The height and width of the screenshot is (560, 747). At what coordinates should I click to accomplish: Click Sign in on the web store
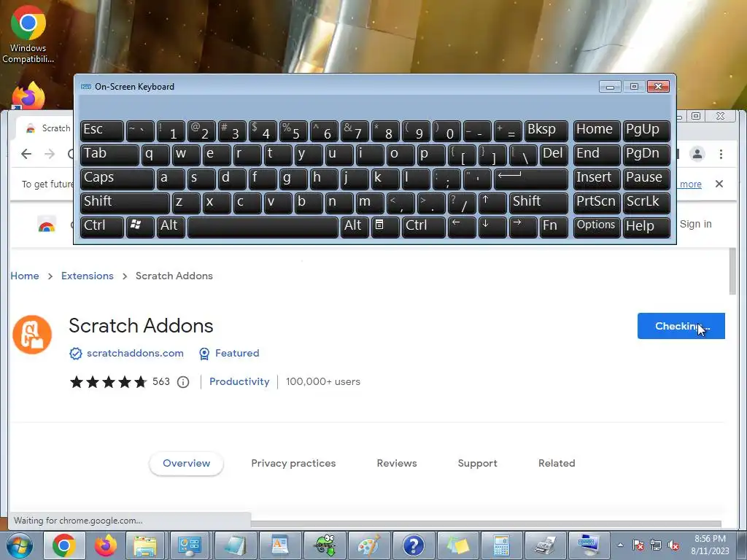coord(695,225)
